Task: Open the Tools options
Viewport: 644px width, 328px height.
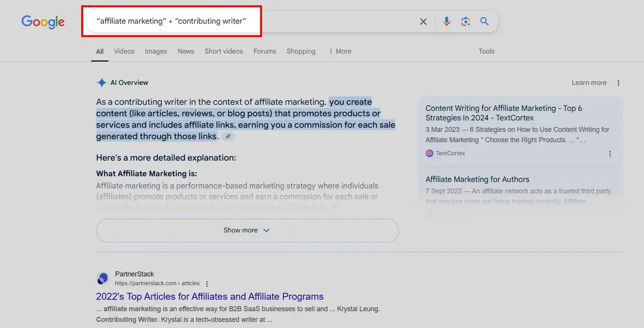Action: (x=486, y=51)
